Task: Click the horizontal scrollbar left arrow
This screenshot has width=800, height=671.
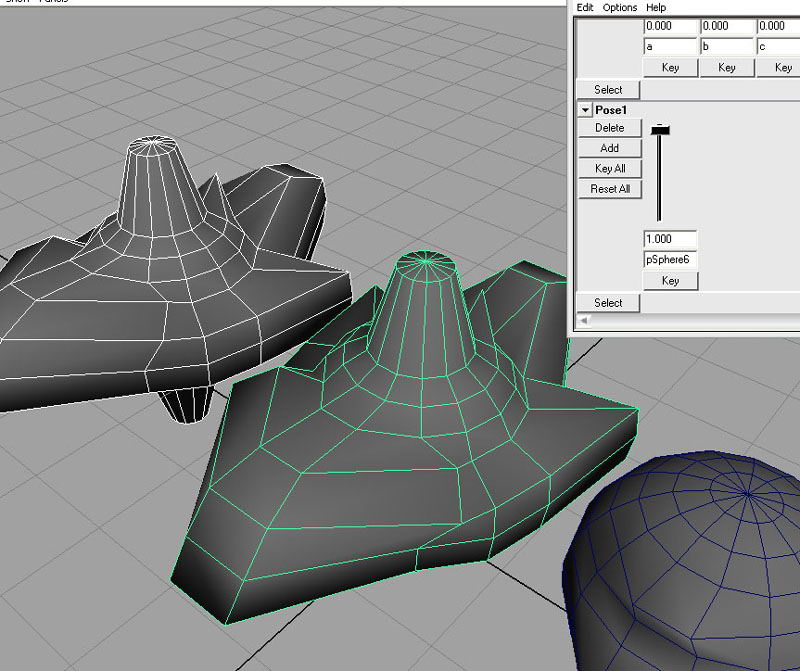Action: point(584,320)
